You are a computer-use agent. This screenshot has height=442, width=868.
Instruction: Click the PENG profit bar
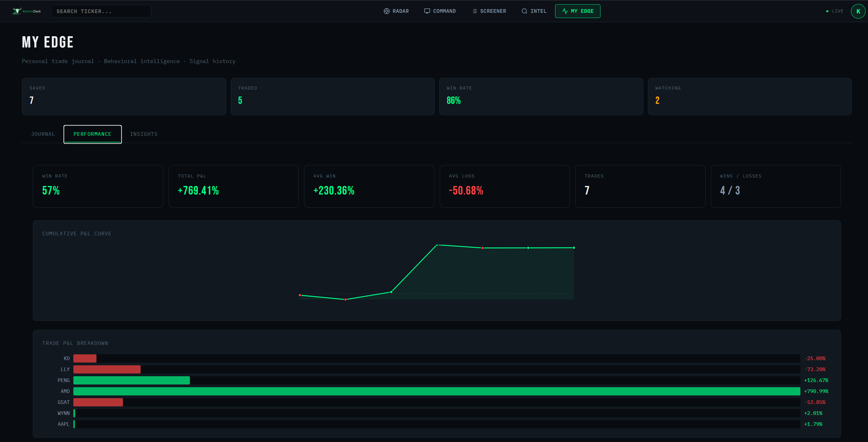(131, 380)
